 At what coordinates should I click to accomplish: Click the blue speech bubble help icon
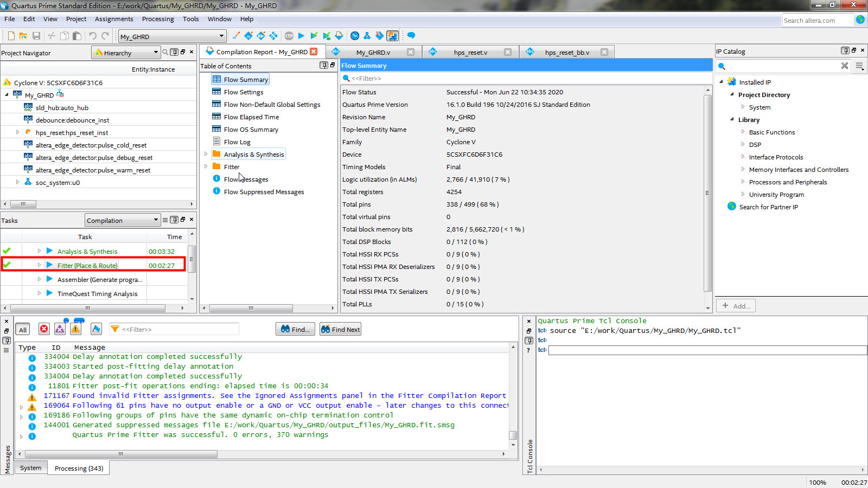[411, 36]
